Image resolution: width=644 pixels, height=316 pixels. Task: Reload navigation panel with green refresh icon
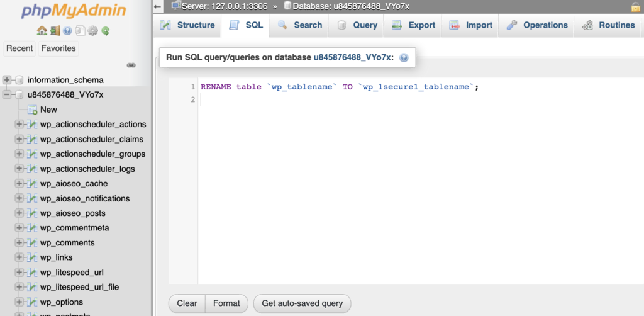[x=106, y=30]
